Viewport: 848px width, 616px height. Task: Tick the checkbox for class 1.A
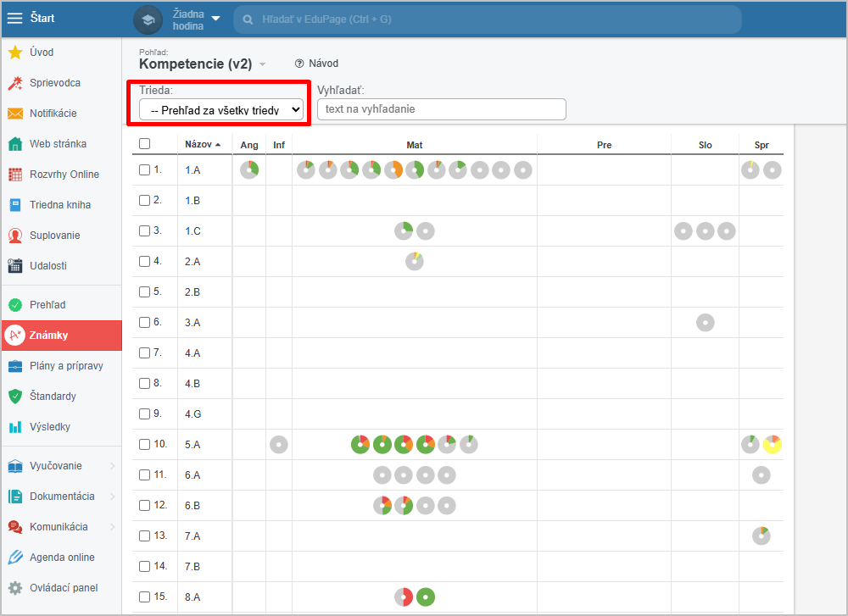(145, 170)
